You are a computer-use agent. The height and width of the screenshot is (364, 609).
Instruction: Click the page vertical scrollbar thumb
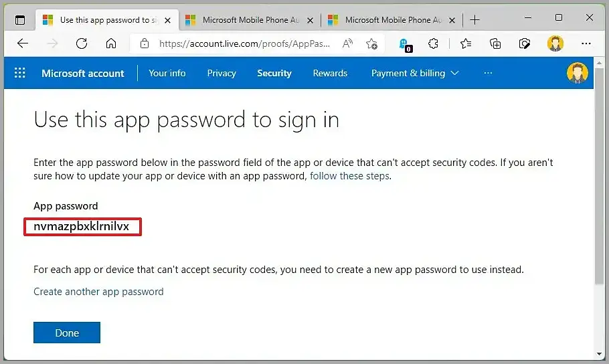tap(599, 175)
